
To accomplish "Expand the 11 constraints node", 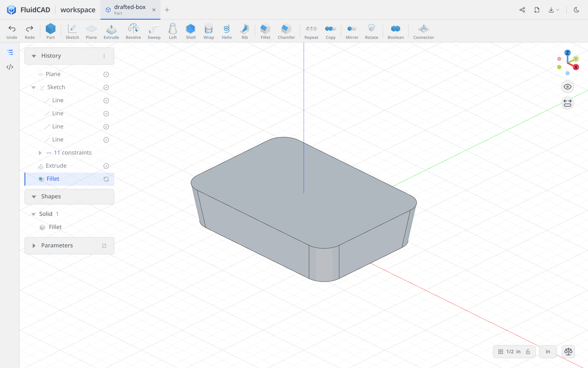I will point(40,153).
